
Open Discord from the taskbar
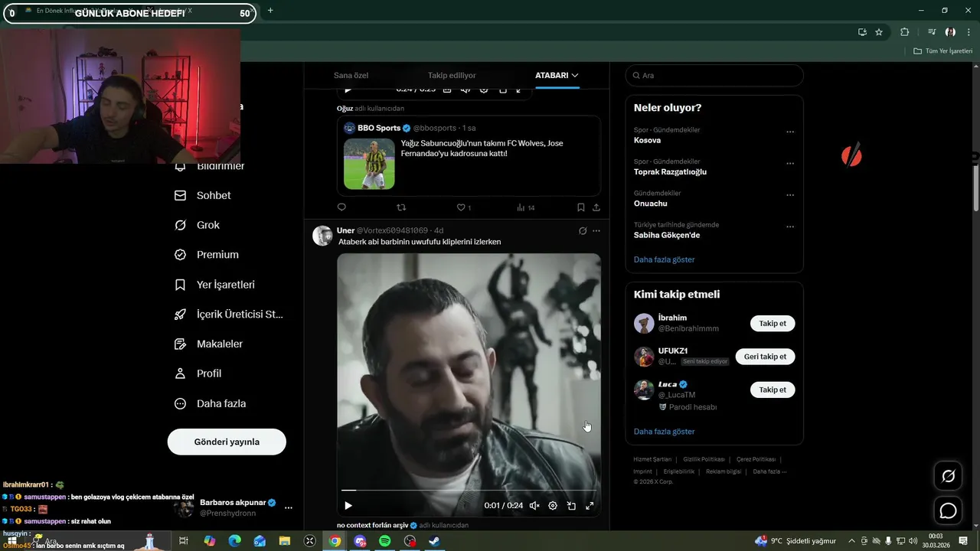pos(360,541)
